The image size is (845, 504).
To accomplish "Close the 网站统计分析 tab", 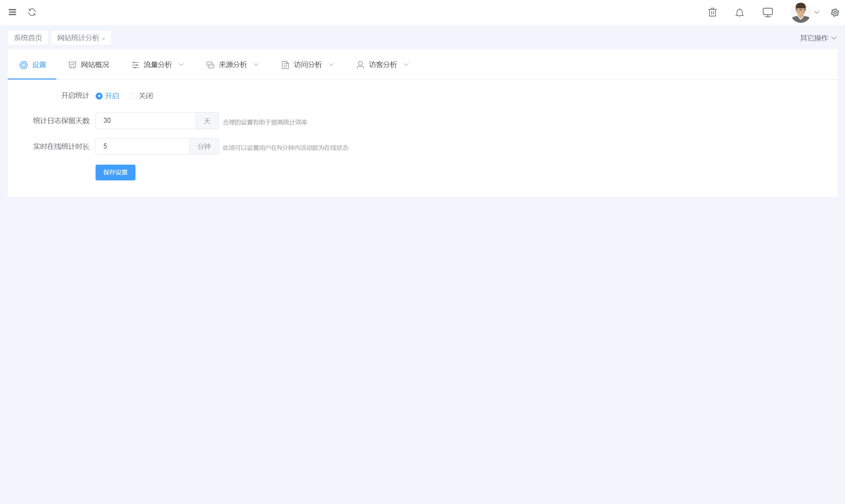I will click(x=104, y=39).
